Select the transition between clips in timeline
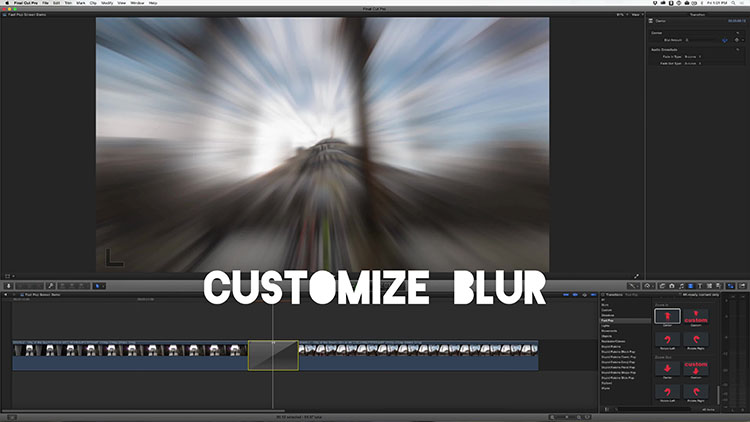Viewport: 750px width, 422px height. (x=273, y=355)
